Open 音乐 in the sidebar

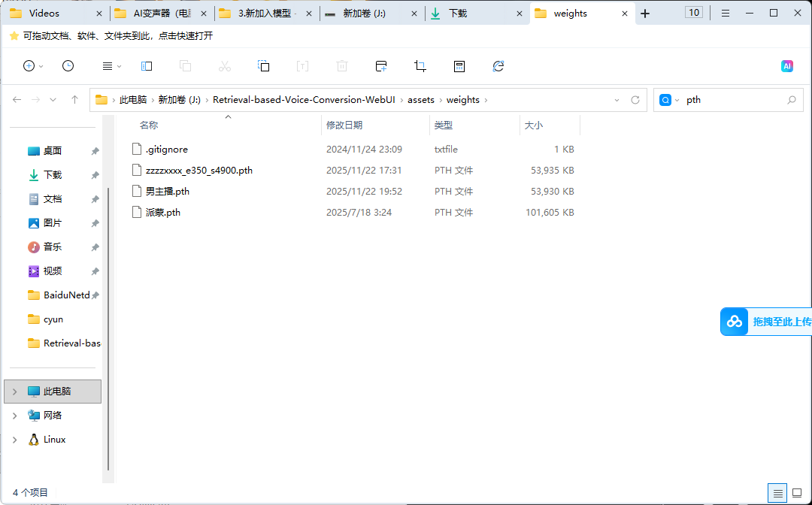click(x=53, y=246)
